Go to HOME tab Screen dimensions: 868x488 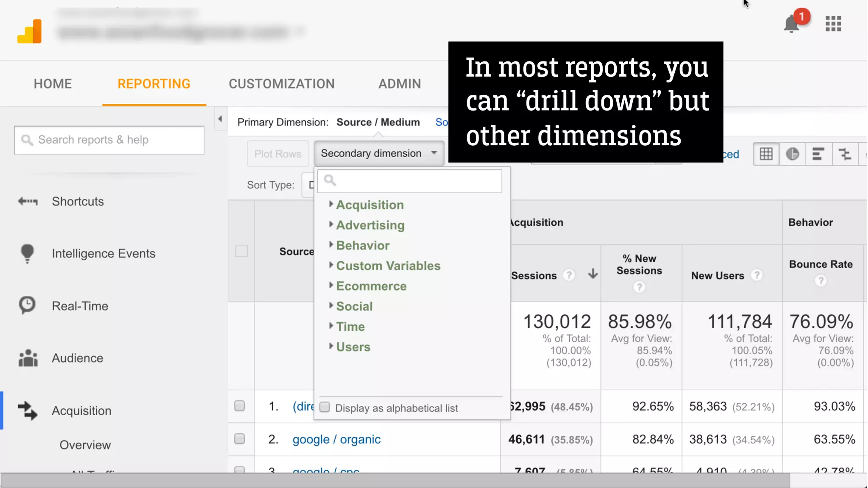53,83
